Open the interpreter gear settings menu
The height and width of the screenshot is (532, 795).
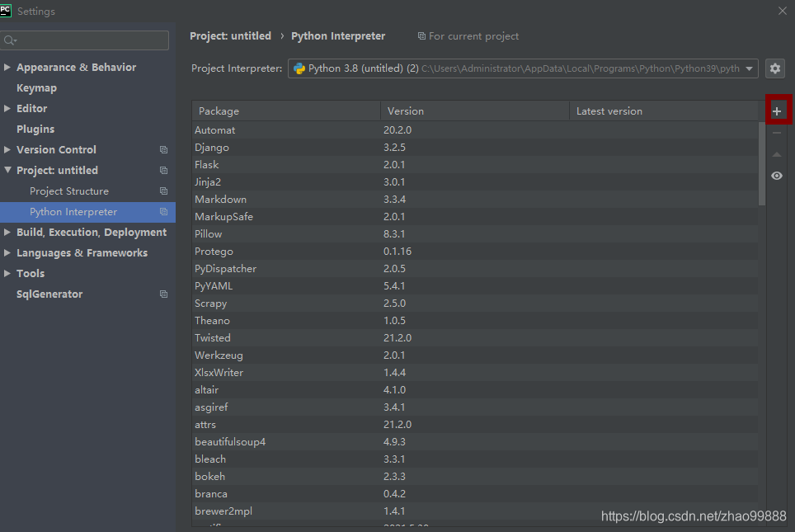774,68
